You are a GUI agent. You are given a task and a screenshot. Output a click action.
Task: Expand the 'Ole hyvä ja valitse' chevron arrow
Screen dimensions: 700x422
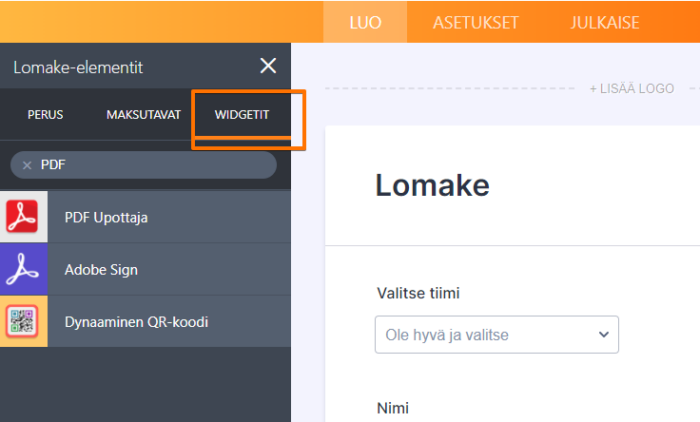(x=603, y=334)
